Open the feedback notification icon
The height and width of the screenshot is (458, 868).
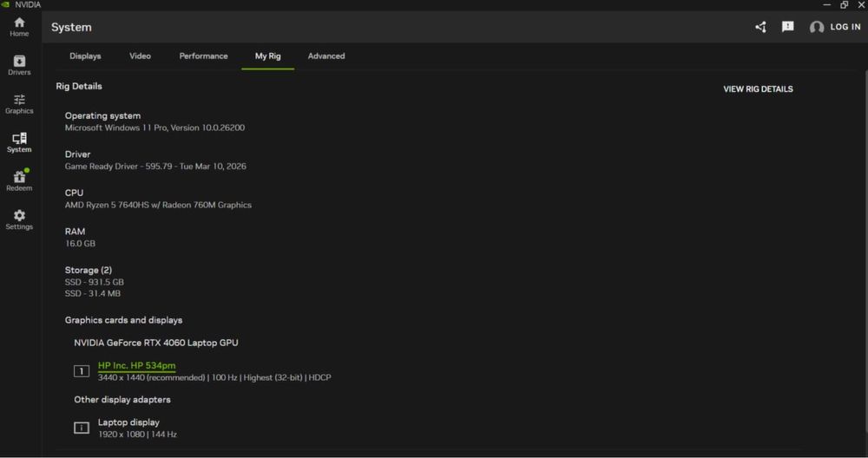[788, 27]
